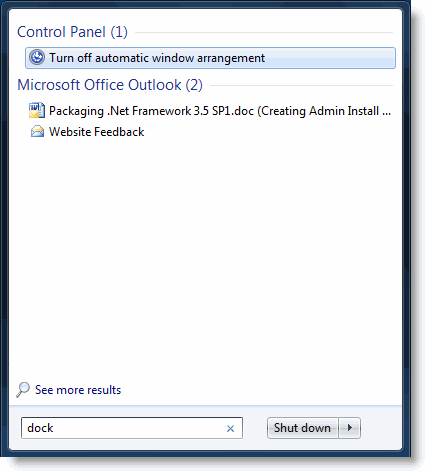This screenshot has height=473, width=427.
Task: Open the arrow menu next to Shut down
Action: pyautogui.click(x=350, y=428)
